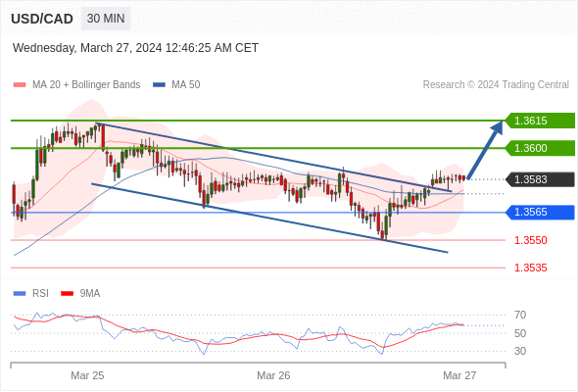Click the Research Trading Central copyright text
This screenshot has width=578, height=392.
point(496,85)
